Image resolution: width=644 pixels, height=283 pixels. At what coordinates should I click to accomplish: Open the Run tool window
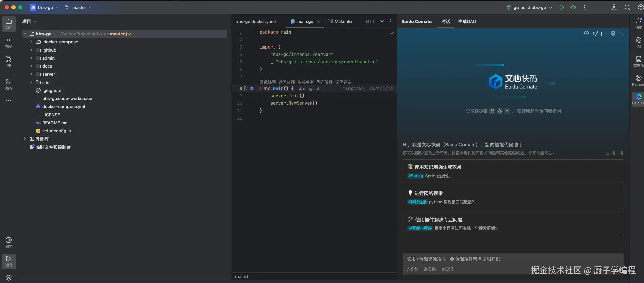pyautogui.click(x=9, y=261)
